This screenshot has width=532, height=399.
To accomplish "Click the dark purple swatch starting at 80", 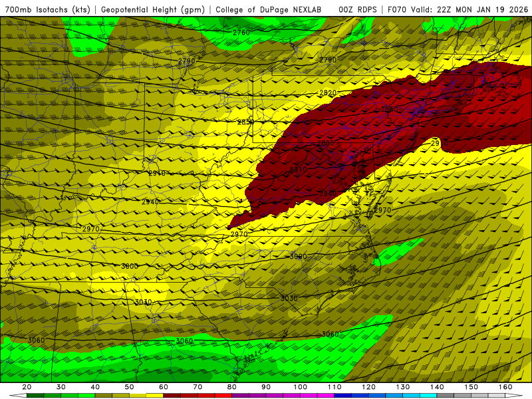I will tap(240, 396).
